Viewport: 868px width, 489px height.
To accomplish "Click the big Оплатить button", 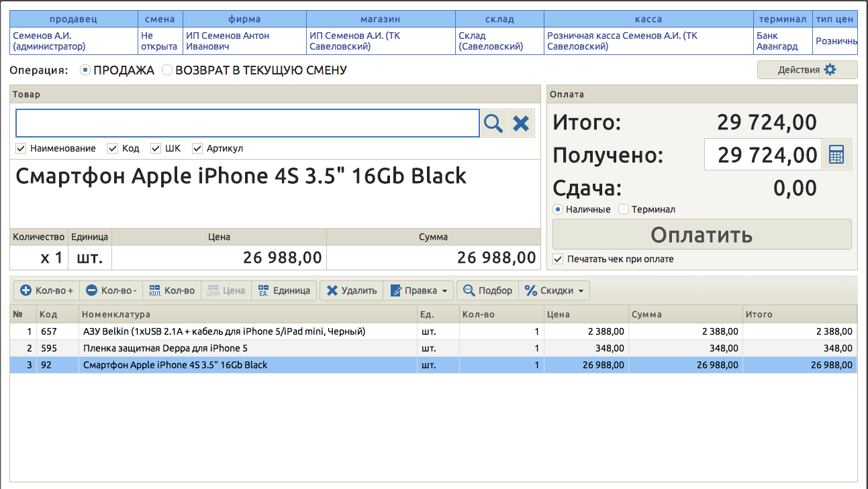I will pyautogui.click(x=702, y=235).
